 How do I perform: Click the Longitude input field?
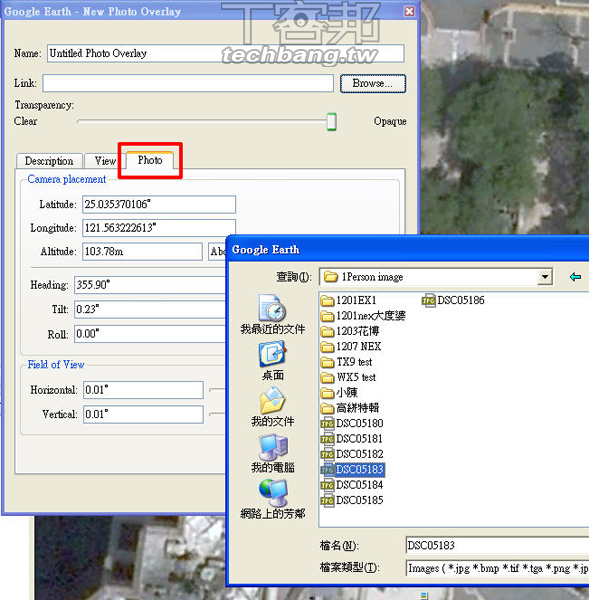159,228
